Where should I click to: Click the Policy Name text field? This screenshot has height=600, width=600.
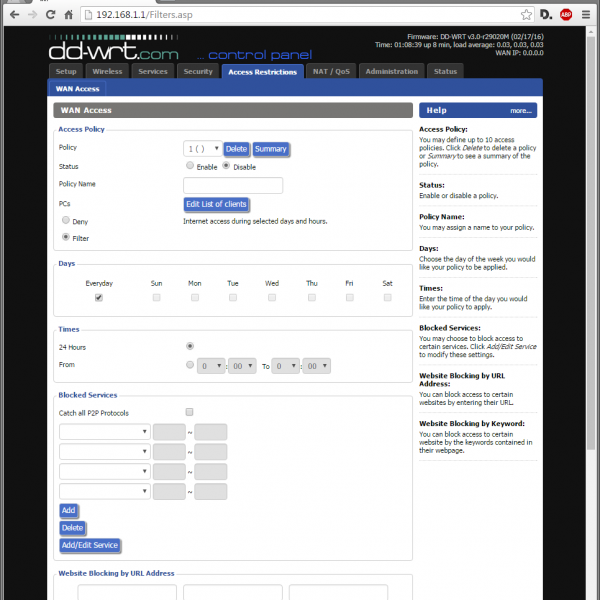tap(233, 185)
